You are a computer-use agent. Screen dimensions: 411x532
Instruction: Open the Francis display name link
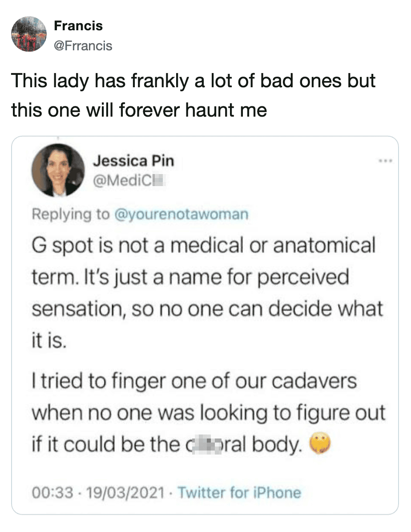(78, 26)
